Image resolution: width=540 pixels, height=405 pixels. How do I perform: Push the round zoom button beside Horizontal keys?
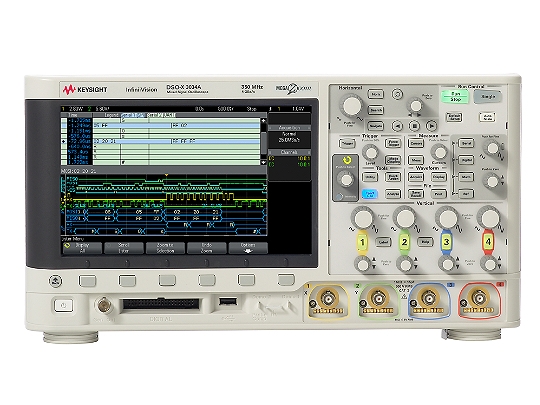(397, 94)
